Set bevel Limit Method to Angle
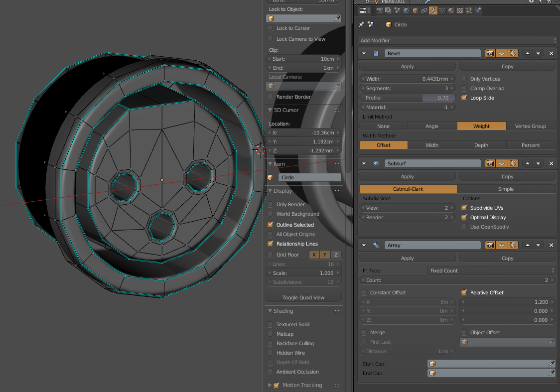The image size is (560, 392). pos(432,126)
